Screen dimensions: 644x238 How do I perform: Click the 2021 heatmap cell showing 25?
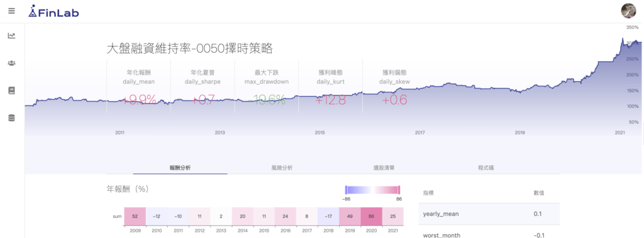[x=393, y=216]
